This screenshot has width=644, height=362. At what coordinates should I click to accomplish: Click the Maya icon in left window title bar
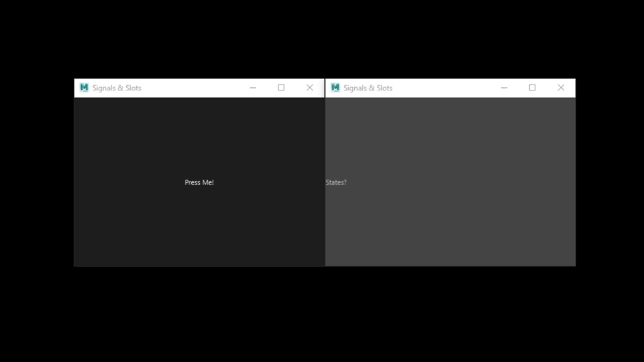[x=84, y=88]
